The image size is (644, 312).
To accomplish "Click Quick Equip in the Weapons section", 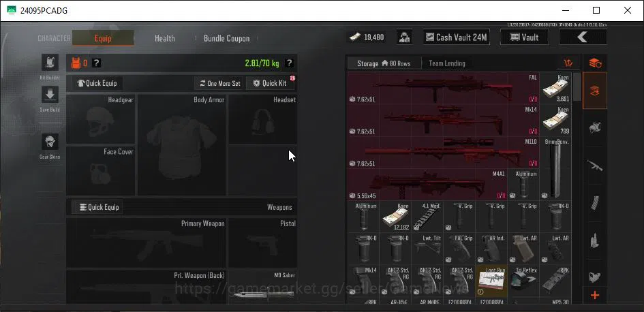I will [x=97, y=207].
